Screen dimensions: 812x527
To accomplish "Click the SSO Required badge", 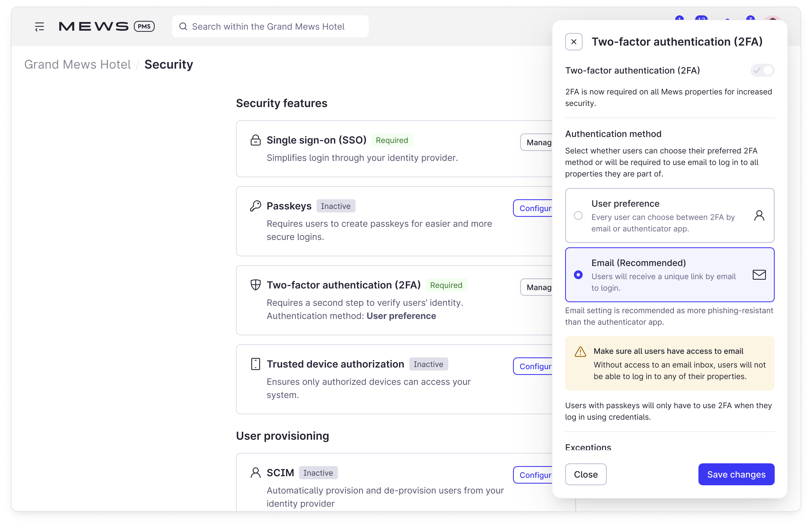I will click(392, 140).
